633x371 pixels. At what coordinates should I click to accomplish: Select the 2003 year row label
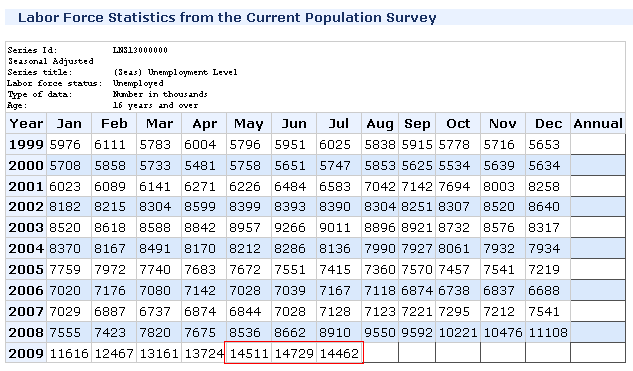26,228
